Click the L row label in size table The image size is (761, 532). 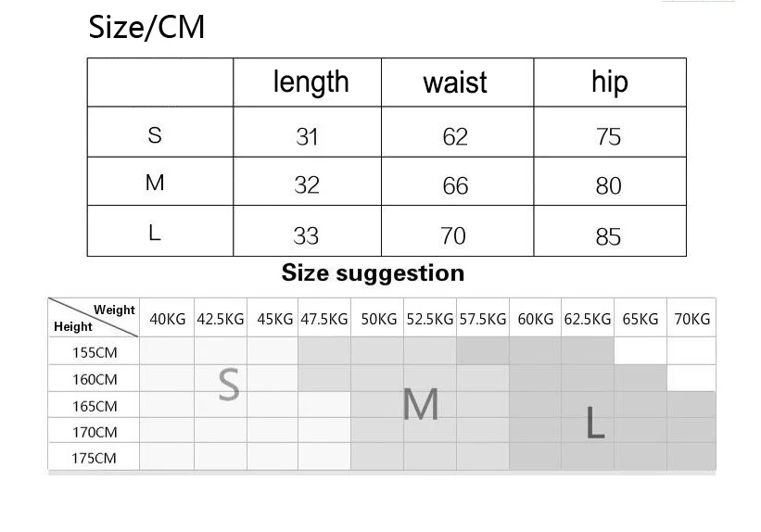(x=155, y=233)
